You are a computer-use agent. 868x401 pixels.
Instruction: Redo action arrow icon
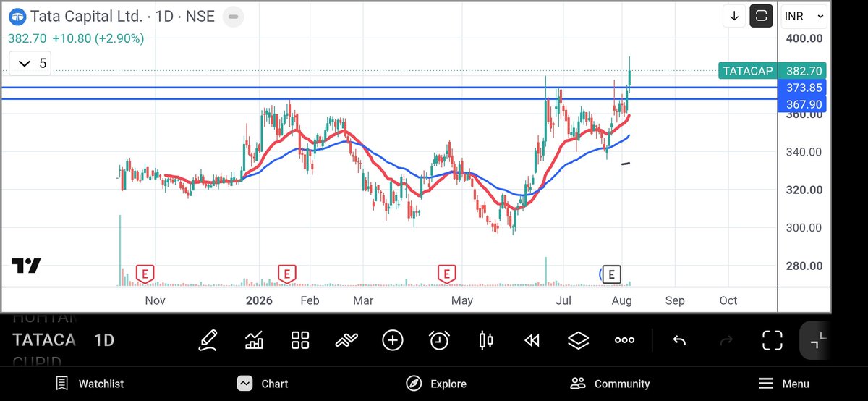[x=727, y=340]
